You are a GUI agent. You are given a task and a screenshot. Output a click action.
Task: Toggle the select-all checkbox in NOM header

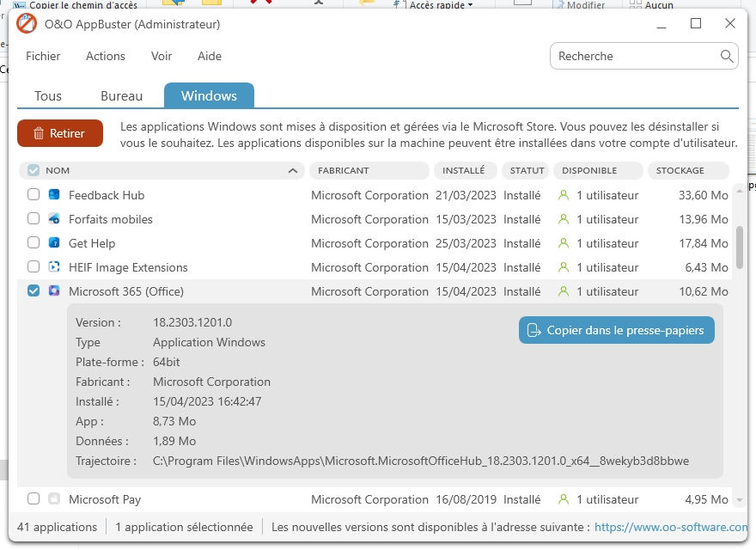tap(34, 170)
